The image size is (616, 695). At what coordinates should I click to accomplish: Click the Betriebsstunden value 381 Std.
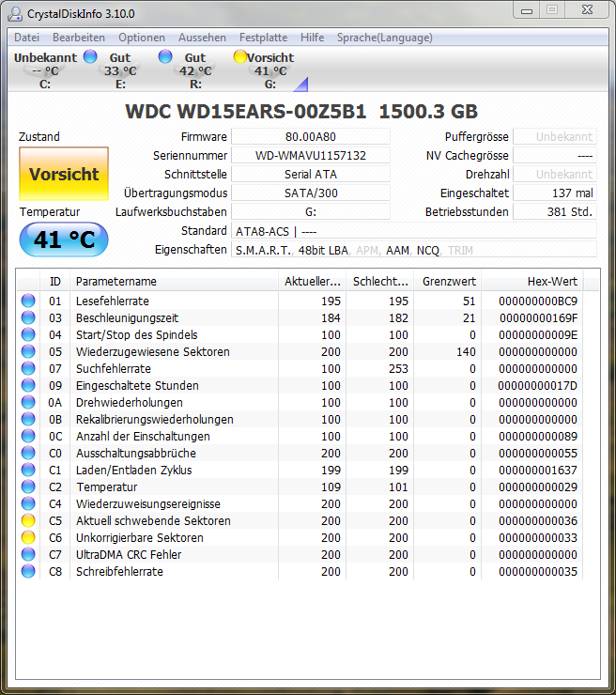tap(555, 212)
